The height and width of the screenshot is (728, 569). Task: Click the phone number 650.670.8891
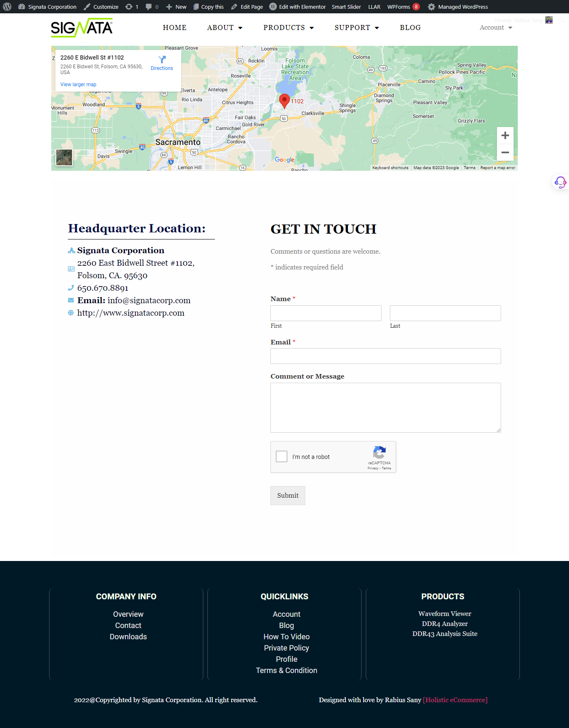[x=103, y=288]
